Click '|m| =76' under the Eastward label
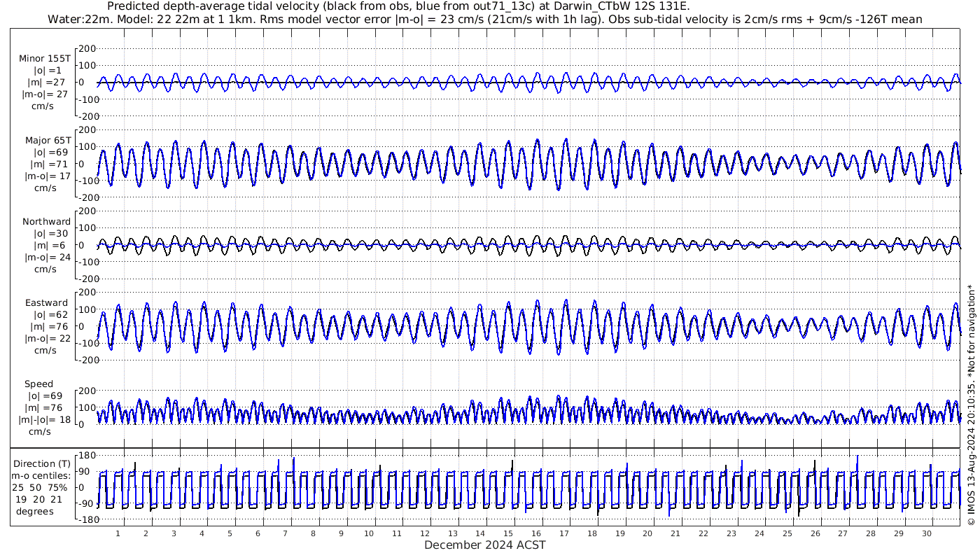 48,327
